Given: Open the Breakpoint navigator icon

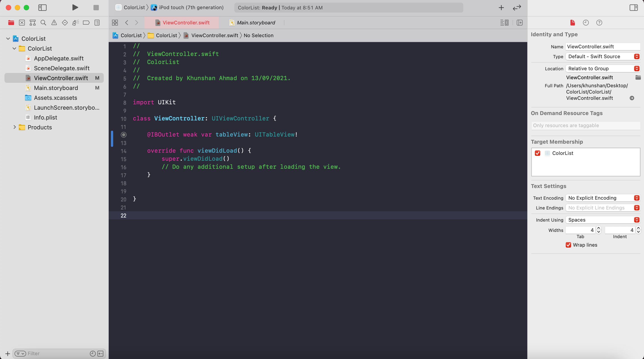Looking at the screenshot, I should (86, 23).
